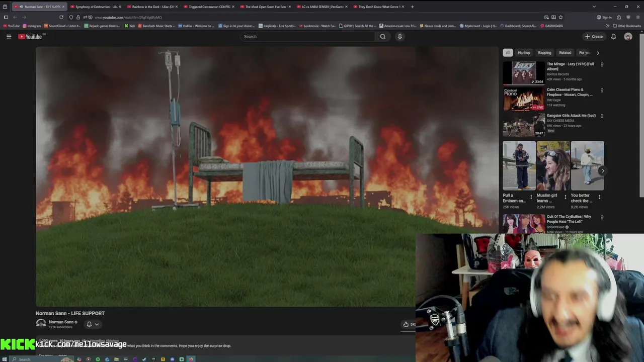Open the YouTube guide hamburger menu

(x=9, y=37)
